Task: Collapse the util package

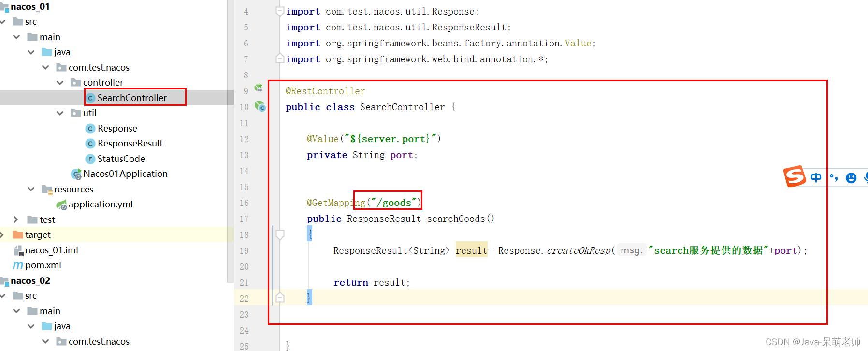Action: [60, 113]
